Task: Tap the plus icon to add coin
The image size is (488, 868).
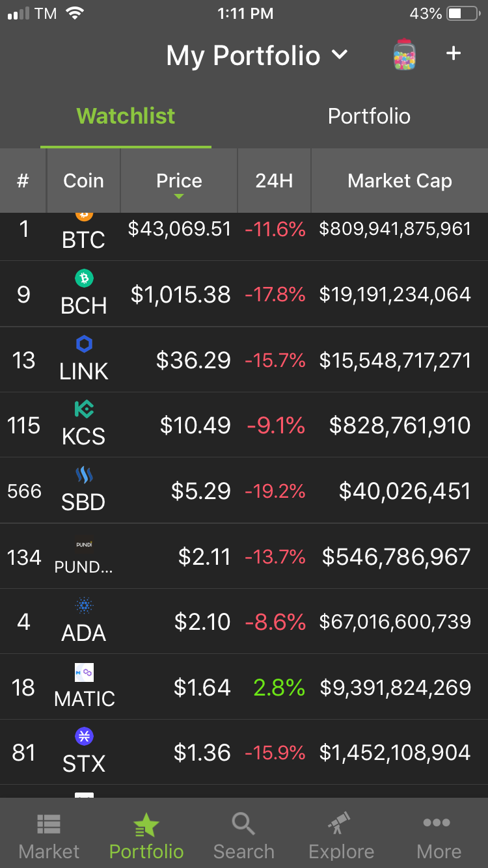Action: 454,53
